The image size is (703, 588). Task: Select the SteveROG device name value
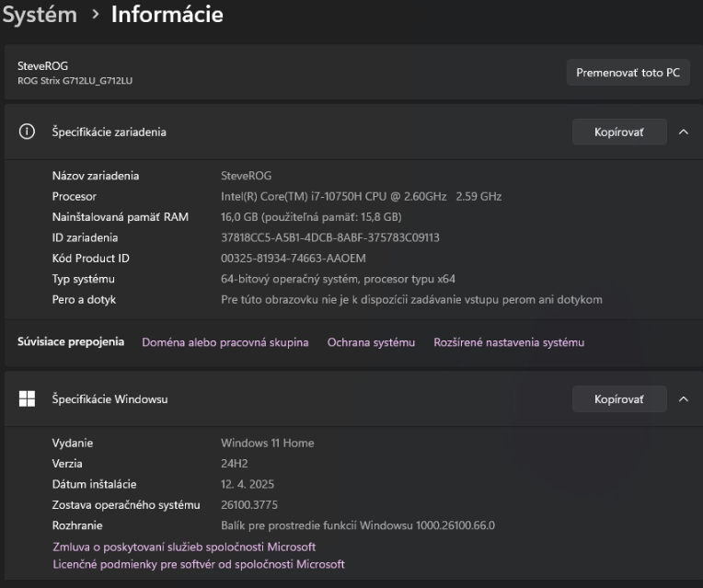coord(246,176)
